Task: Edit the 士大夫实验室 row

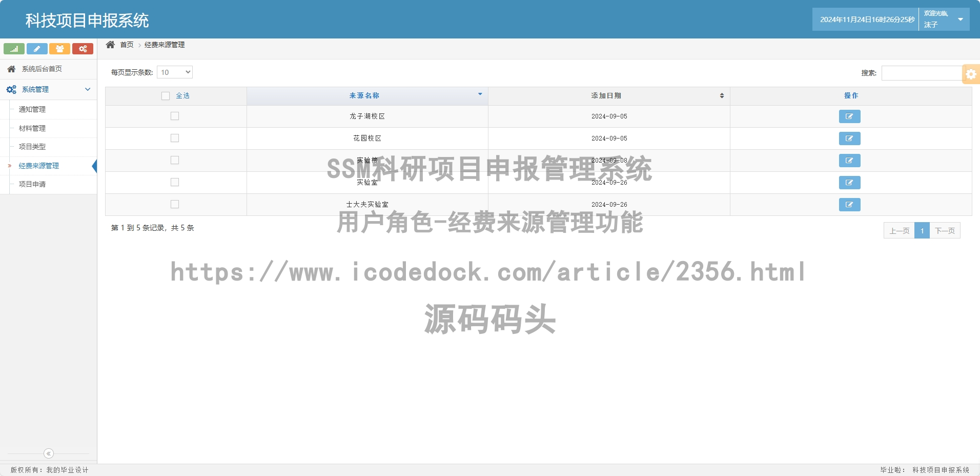Action: tap(849, 205)
